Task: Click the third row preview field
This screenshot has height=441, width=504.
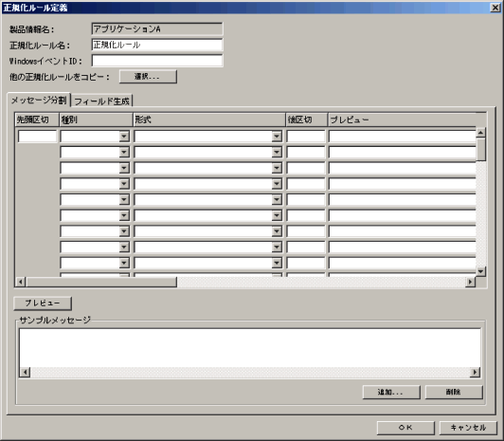Action: pos(402,168)
